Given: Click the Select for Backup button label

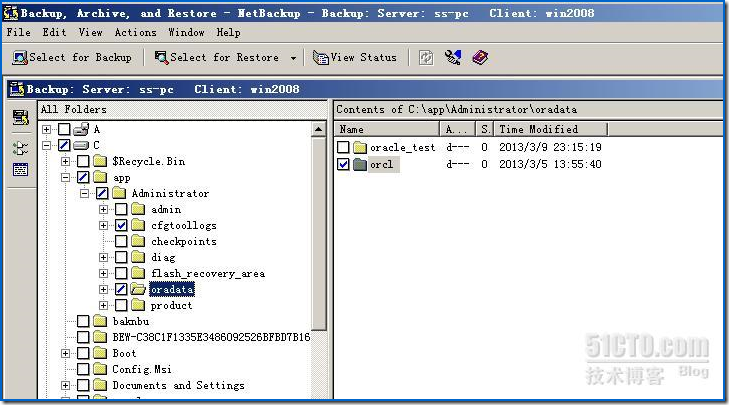Looking at the screenshot, I should [x=80, y=58].
